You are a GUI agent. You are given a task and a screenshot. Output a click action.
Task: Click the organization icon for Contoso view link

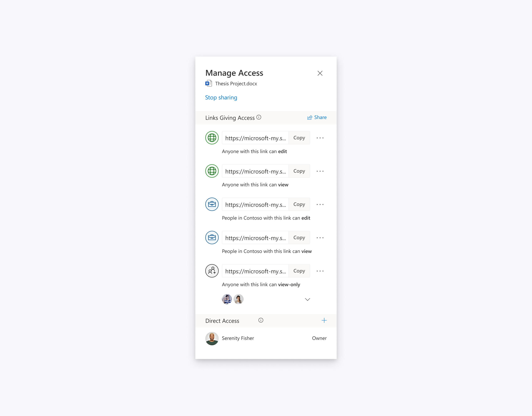212,237
